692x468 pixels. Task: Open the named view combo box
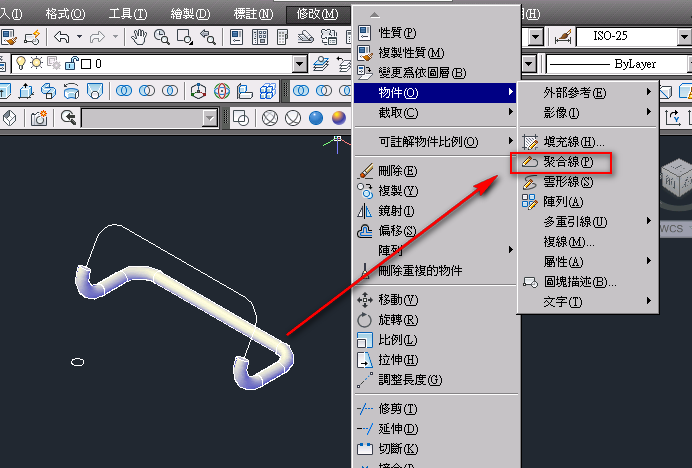coord(150,118)
